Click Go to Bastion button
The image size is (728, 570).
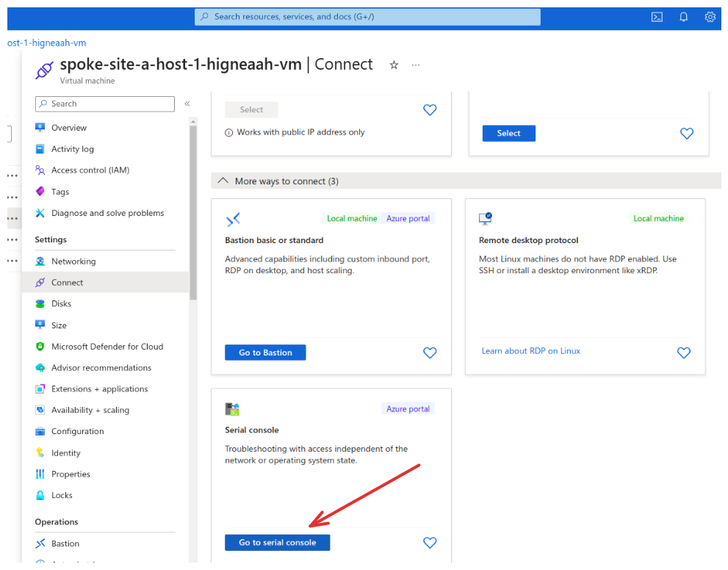pyautogui.click(x=265, y=353)
